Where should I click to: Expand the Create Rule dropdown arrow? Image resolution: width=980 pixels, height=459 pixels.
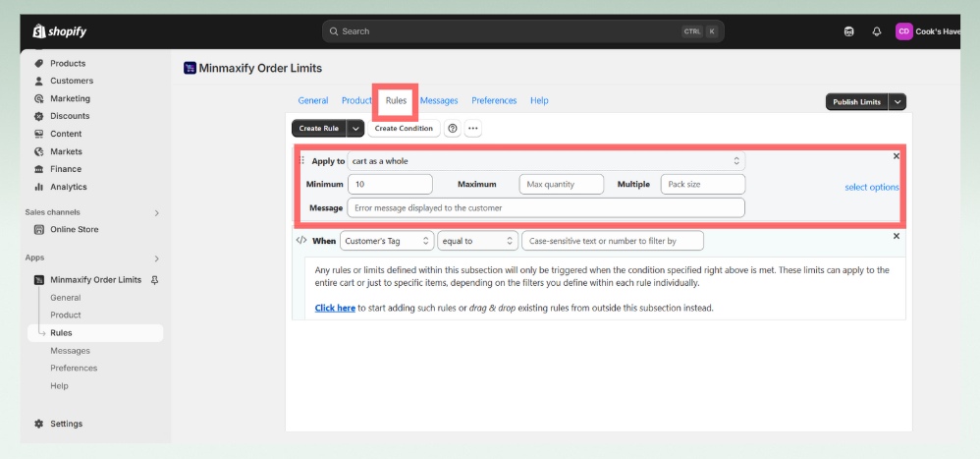355,128
